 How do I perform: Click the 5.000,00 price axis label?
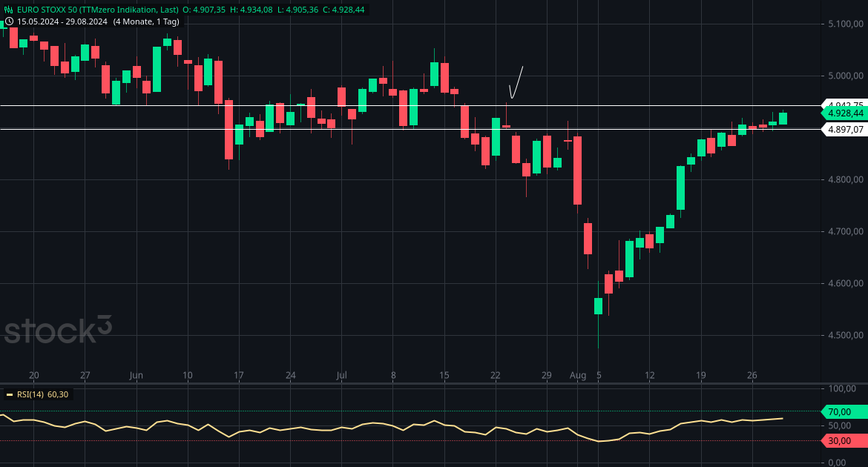click(x=845, y=76)
